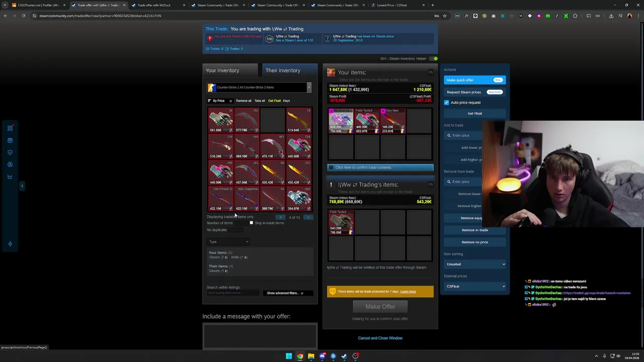
Task: Click Keys in inventory toolbar
Action: [x=286, y=101]
